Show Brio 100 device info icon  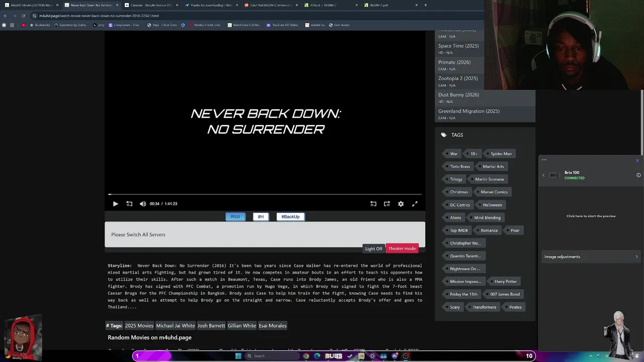pyautogui.click(x=638, y=175)
